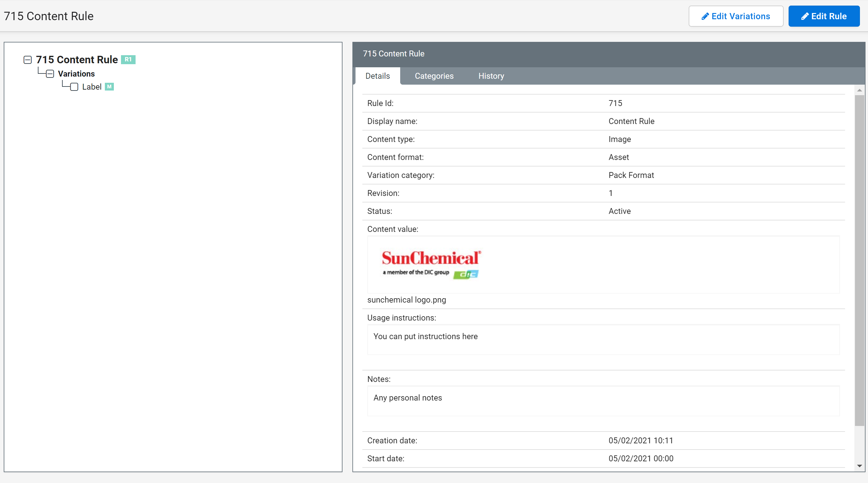Click the R1 revision badge

point(128,60)
